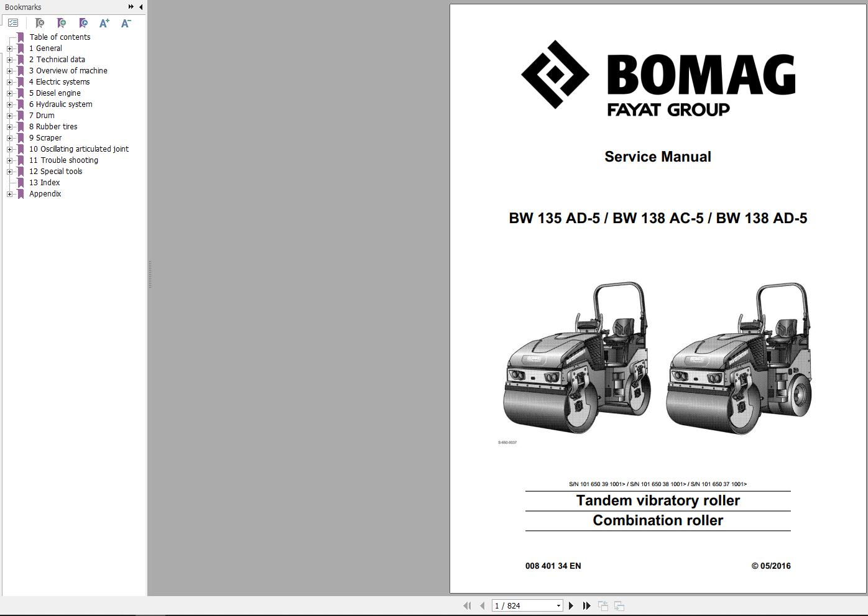Click the document number 008 401 34 EN
Screen dimensions: 868x616
(x=553, y=566)
